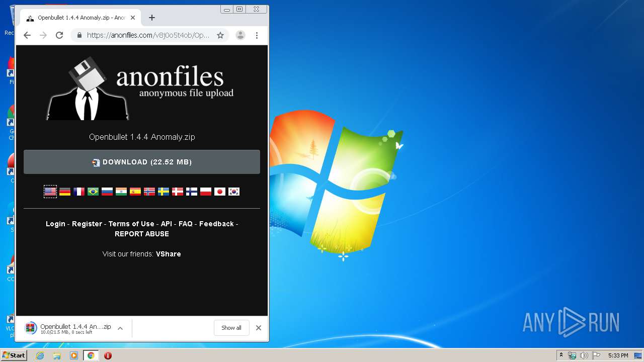This screenshot has height=362, width=644.
Task: Open the Action Center flag icon
Action: (596, 355)
